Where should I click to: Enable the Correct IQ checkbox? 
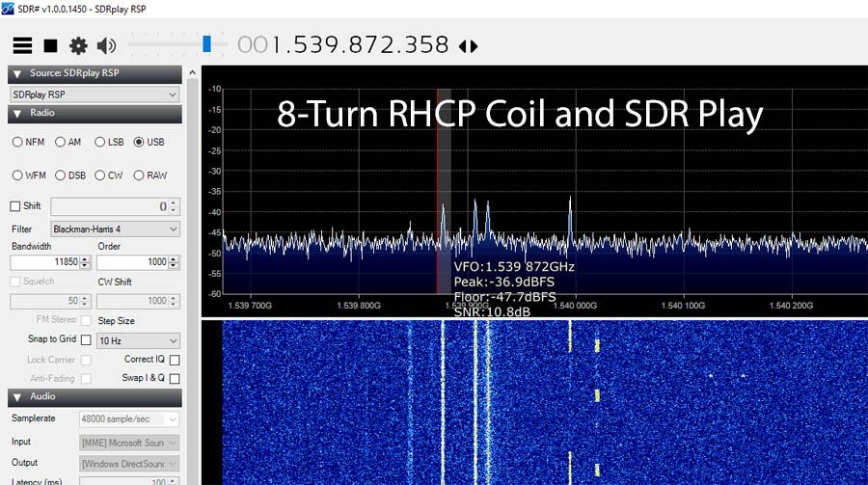[175, 360]
